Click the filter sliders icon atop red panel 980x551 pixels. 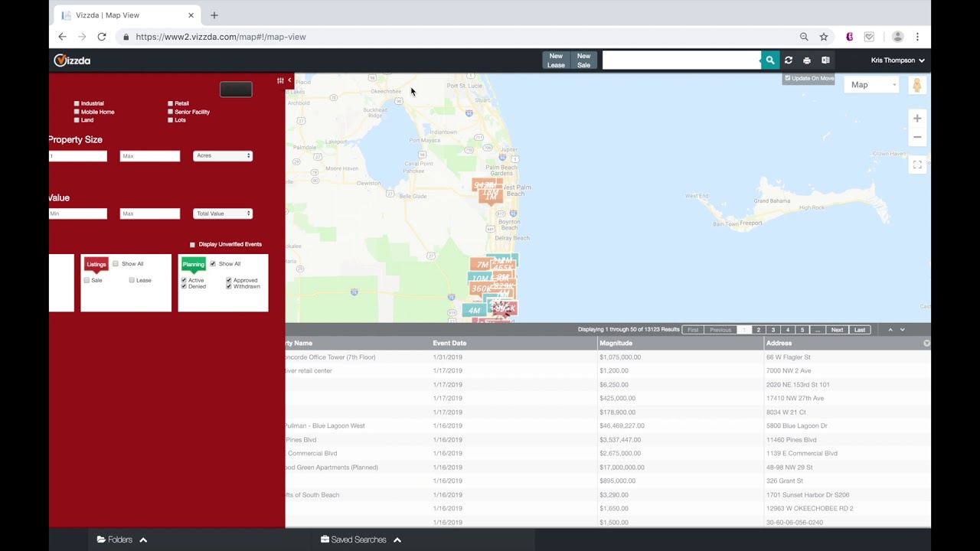tap(280, 80)
